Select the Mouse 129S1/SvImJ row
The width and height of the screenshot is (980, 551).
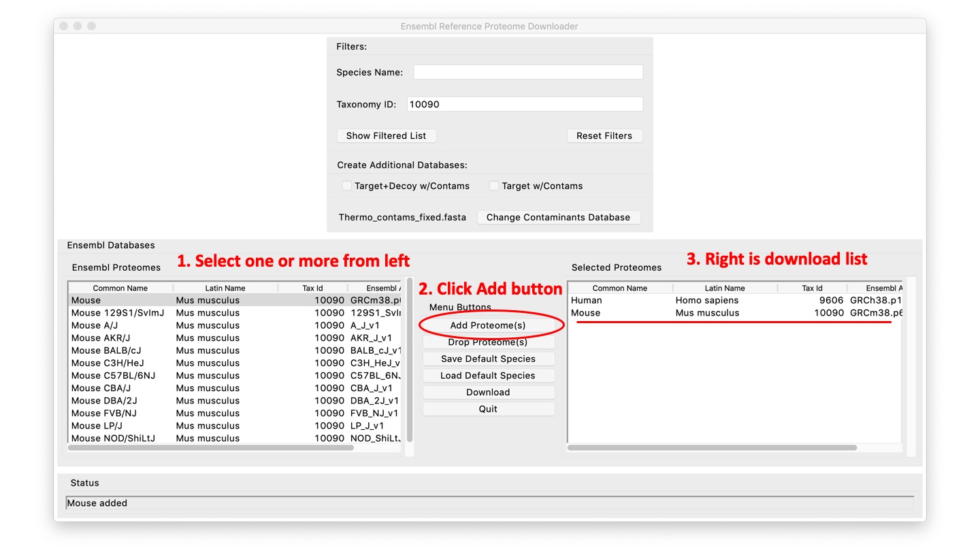[x=235, y=313]
